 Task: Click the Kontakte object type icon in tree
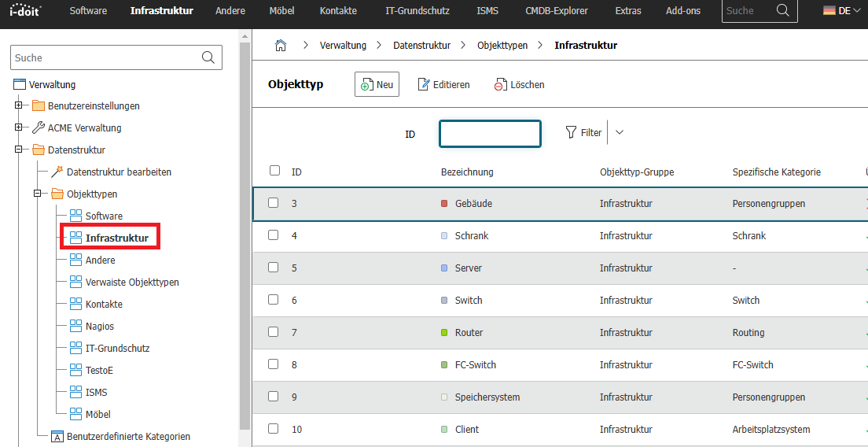[75, 304]
